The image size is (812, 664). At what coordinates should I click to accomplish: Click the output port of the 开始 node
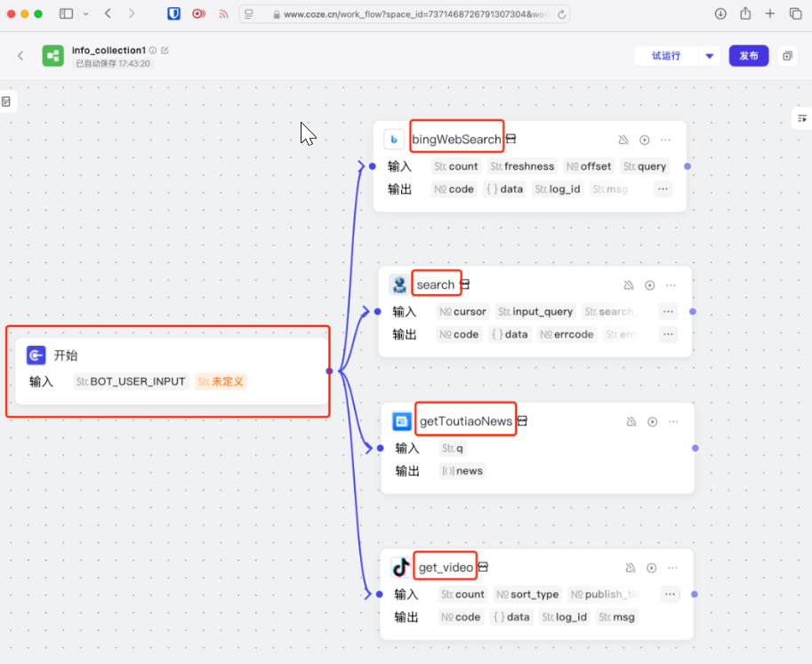click(329, 371)
